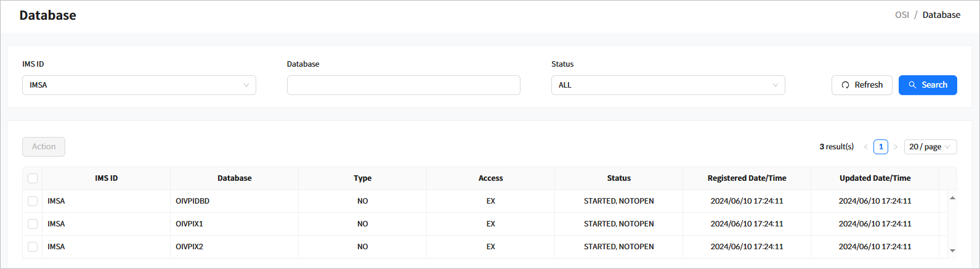Go to previous page arrow
Viewport: 980px width, 269px height.
865,147
